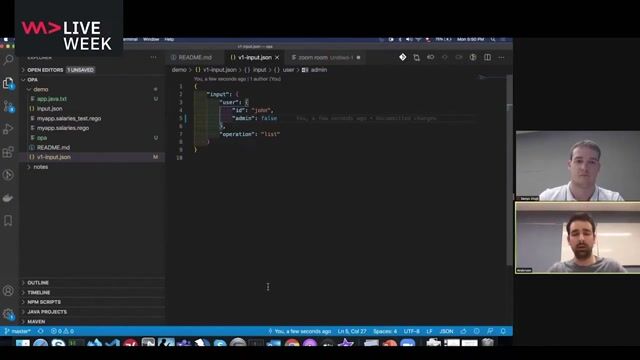Click the diamond GitLens icon in editor toolbar
The image size is (640, 360).
[402, 57]
